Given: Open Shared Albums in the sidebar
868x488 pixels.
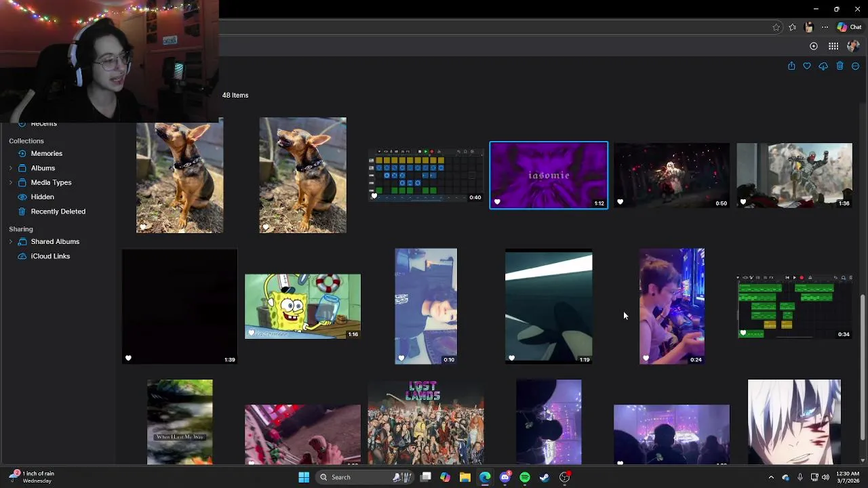Looking at the screenshot, I should click(55, 241).
